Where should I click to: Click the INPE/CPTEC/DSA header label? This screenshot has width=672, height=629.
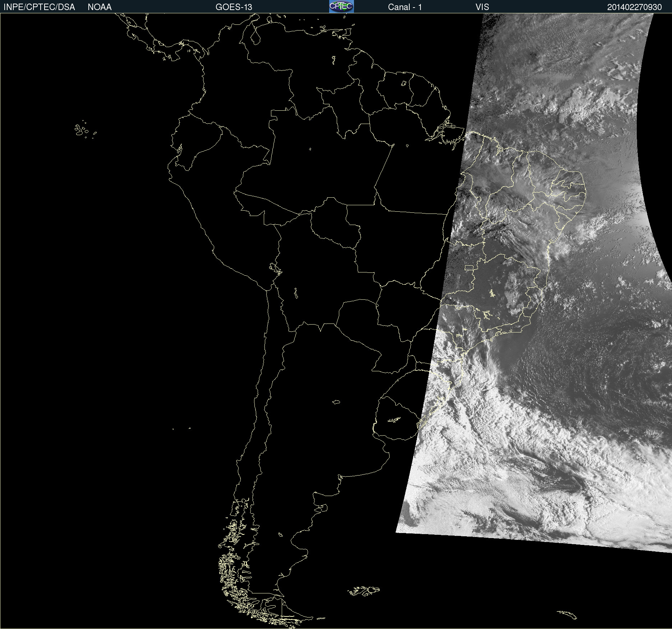tap(39, 7)
